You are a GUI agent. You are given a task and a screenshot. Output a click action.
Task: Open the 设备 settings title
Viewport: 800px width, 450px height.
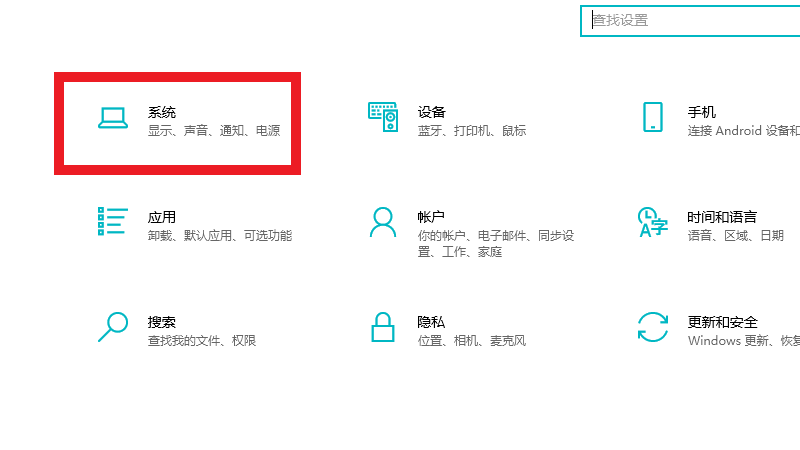tap(432, 112)
